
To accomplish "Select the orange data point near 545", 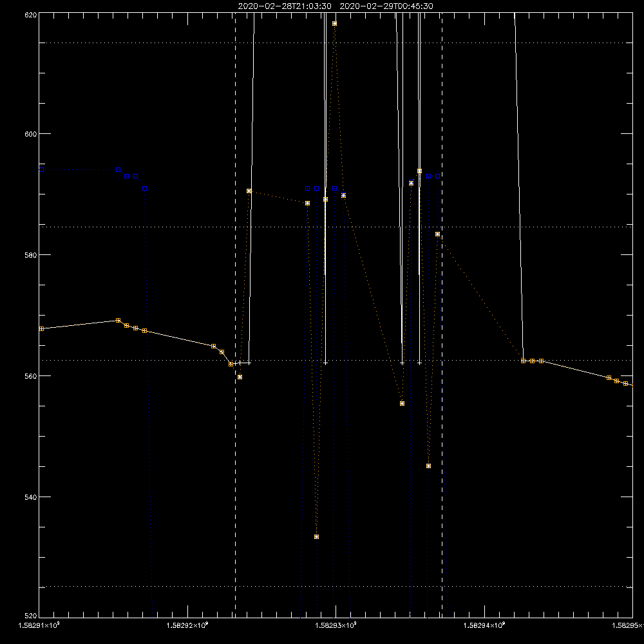I will click(x=428, y=466).
